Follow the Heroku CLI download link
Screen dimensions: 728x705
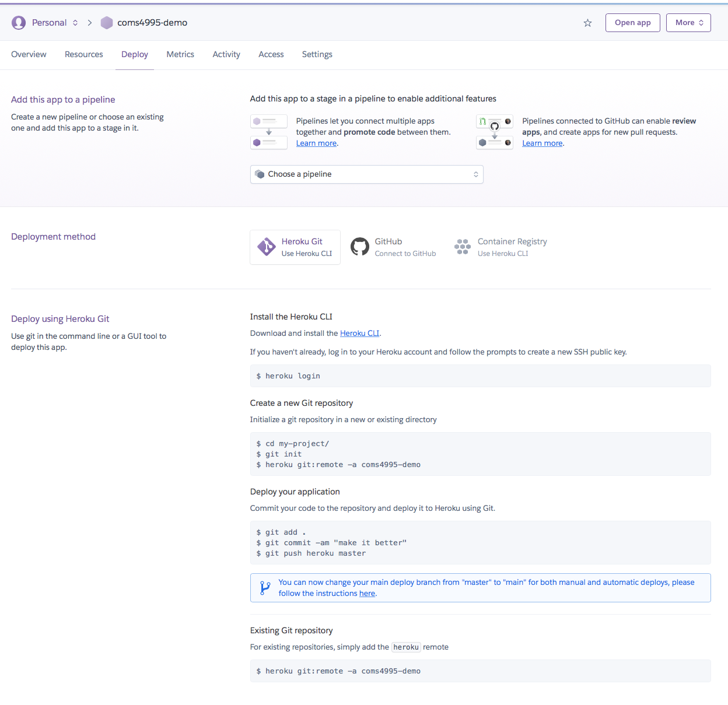[x=359, y=334]
